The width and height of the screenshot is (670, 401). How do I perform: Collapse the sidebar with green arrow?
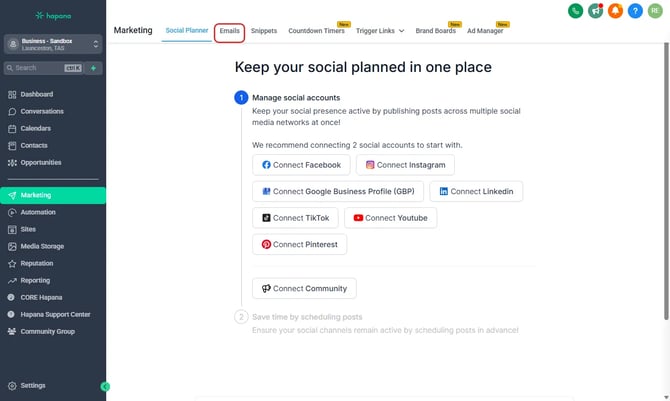[x=105, y=386]
